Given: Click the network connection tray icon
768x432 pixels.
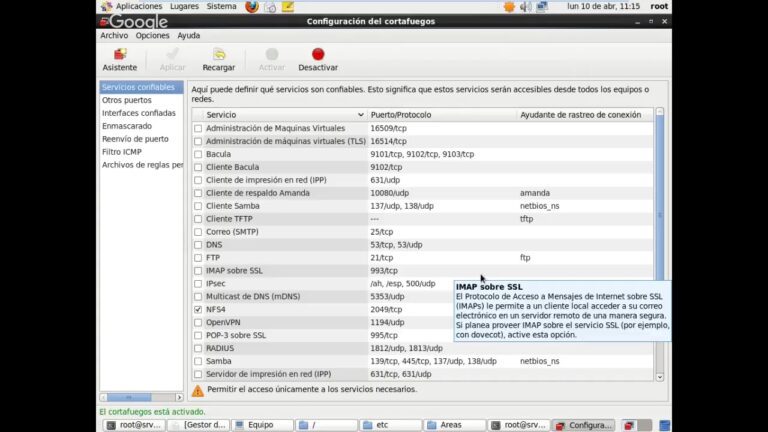Looking at the screenshot, I should (x=542, y=6).
